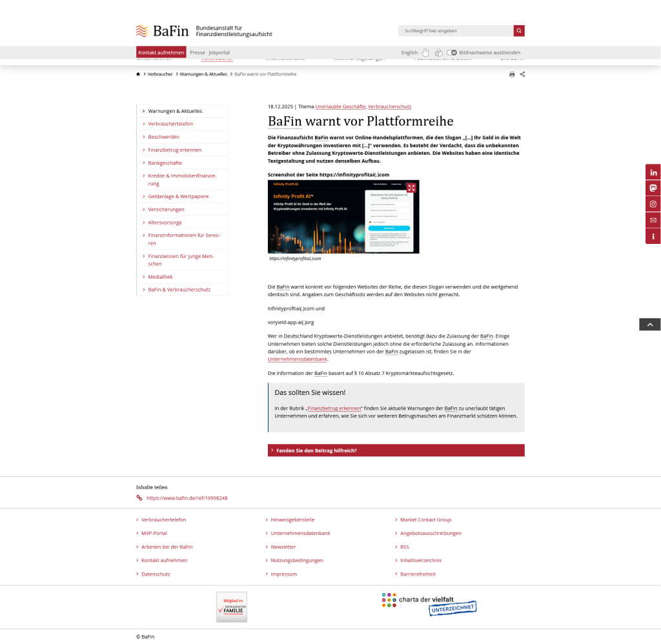The image size is (661, 644).
Task: Jump to top with the up-arrow button
Action: tap(649, 325)
